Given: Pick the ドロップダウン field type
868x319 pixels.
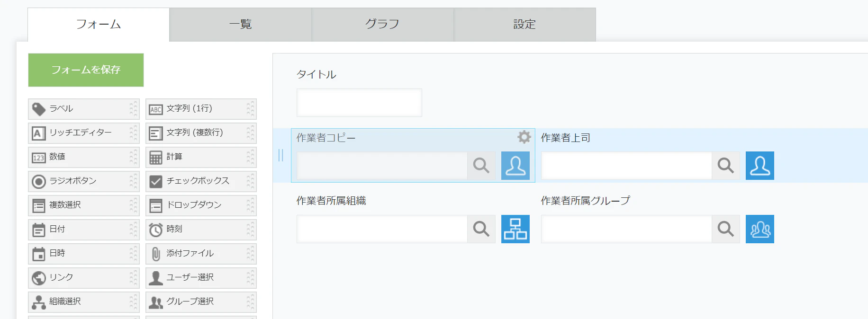Looking at the screenshot, I should coord(201,205).
